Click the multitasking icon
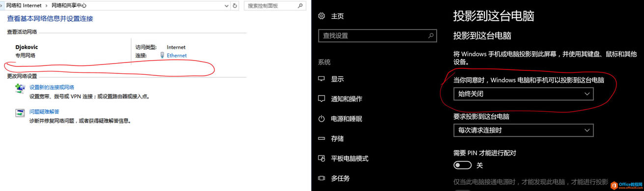 click(322, 178)
